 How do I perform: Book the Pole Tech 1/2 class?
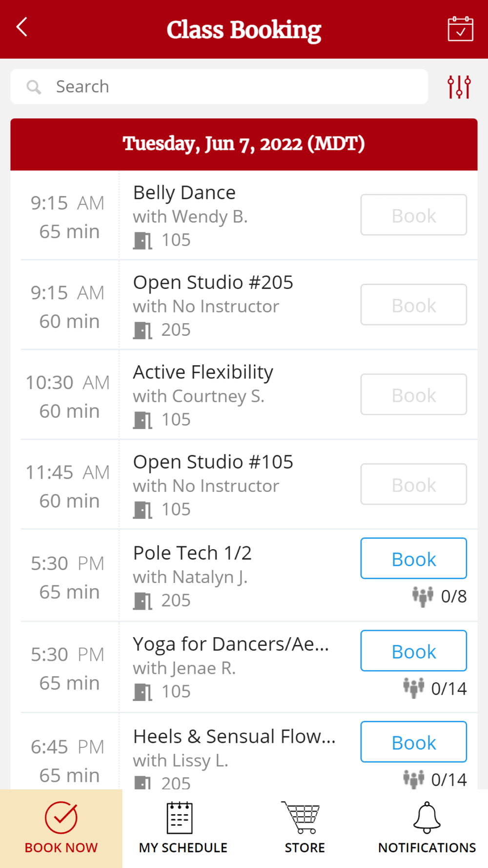[x=413, y=558]
